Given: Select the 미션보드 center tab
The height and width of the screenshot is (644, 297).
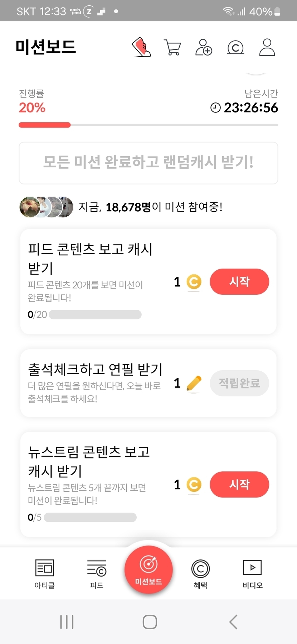Looking at the screenshot, I should [x=148, y=569].
